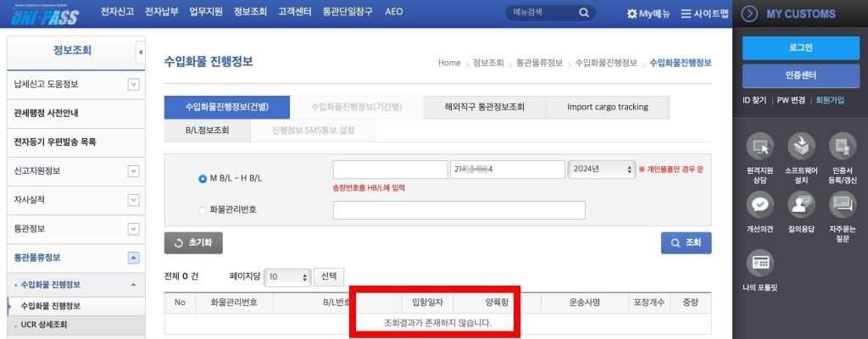
Task: Click the H B/L input field
Action: pos(508,170)
